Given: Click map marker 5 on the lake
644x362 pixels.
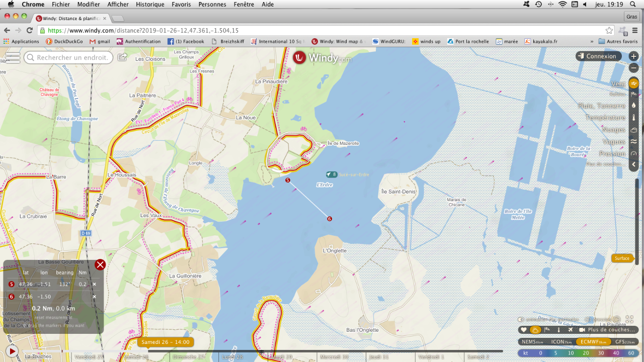Looking at the screenshot, I should 288,180.
